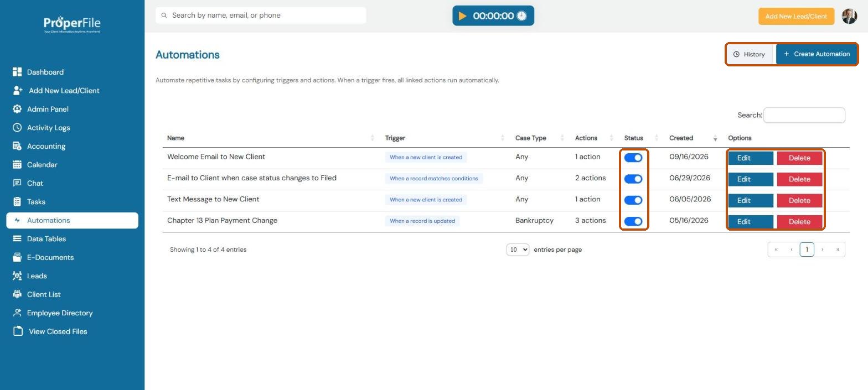This screenshot has width=868, height=390.
Task: Click the ProperFile logo
Action: click(72, 24)
